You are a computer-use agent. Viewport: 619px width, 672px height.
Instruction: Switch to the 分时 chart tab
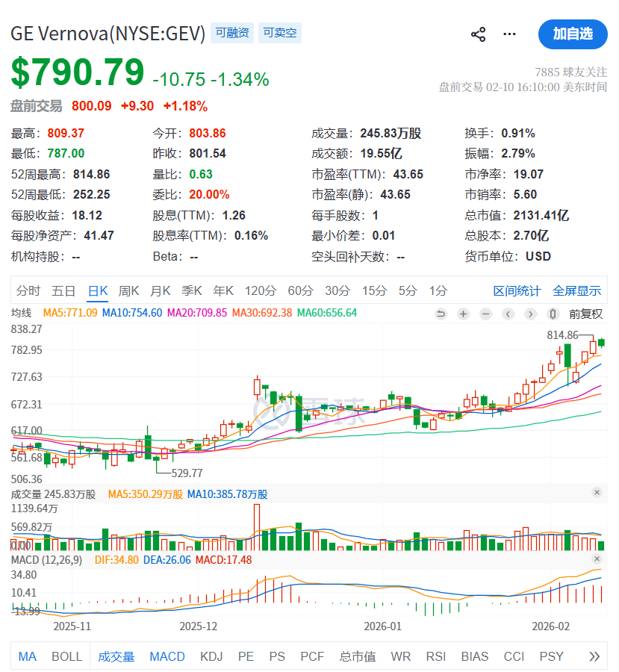28,291
